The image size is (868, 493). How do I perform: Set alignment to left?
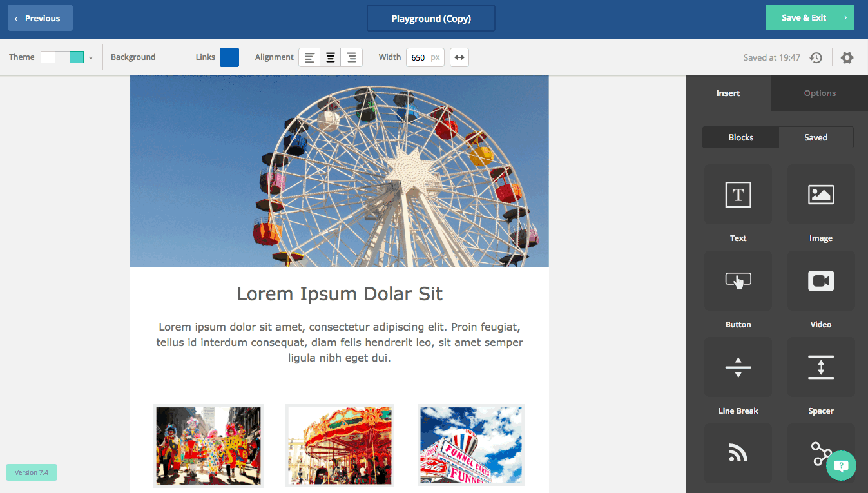pyautogui.click(x=309, y=57)
